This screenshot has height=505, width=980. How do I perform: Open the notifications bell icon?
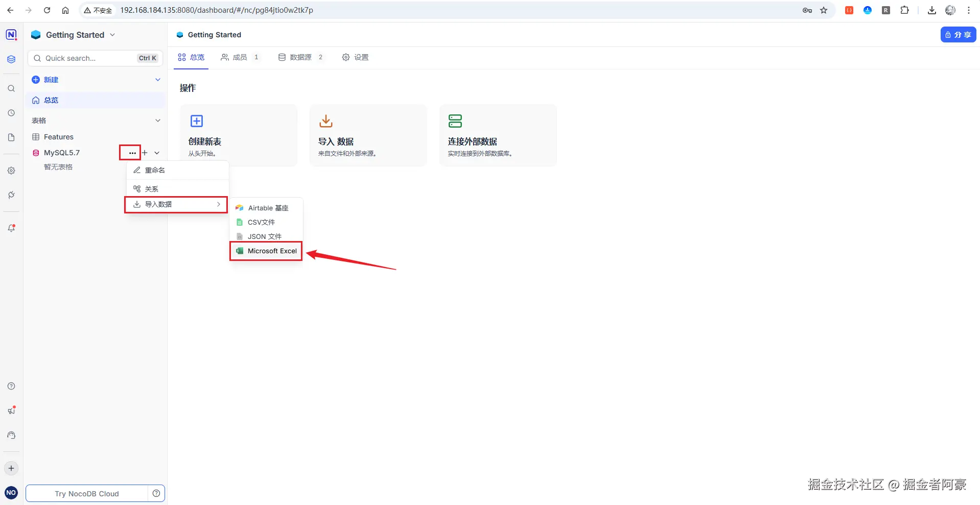pos(11,228)
